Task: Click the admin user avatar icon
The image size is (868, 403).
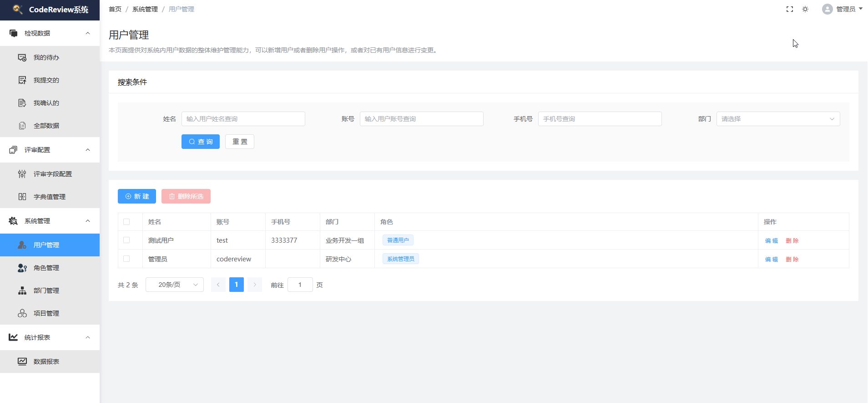Action: point(827,9)
